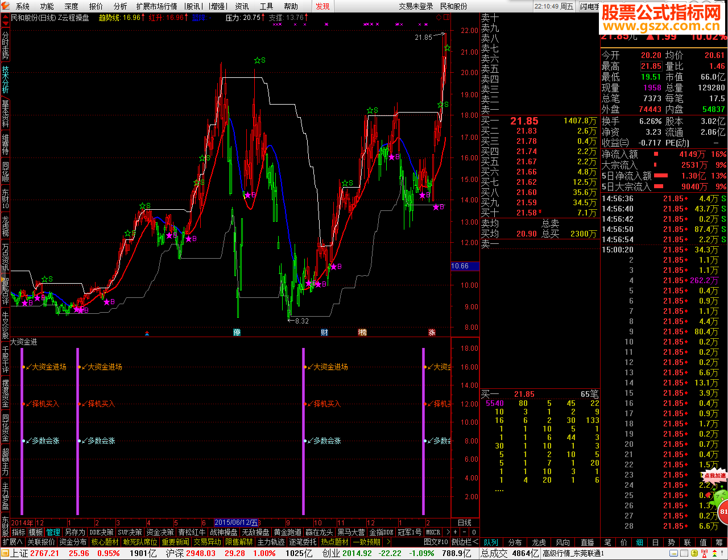Collapse the 扩展∧ panel
This screenshot has width=728, height=560.
tap(13, 542)
